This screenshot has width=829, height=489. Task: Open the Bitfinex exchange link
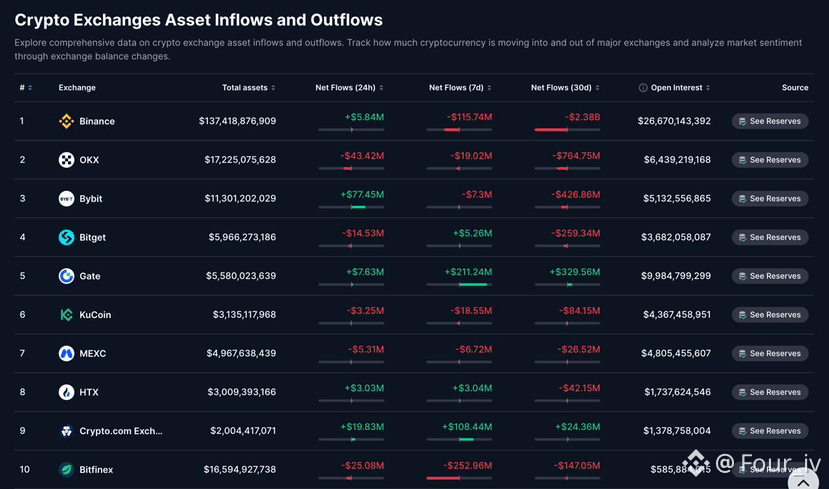(x=96, y=469)
